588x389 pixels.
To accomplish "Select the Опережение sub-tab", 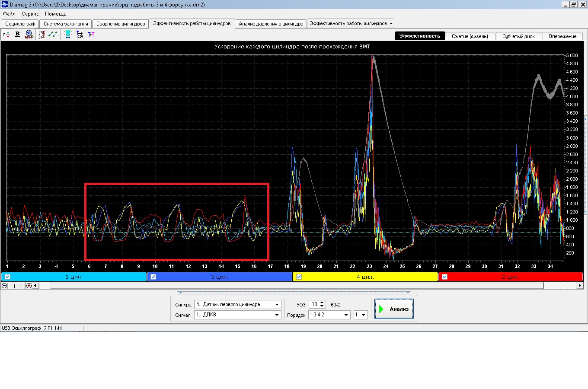I will tap(562, 36).
